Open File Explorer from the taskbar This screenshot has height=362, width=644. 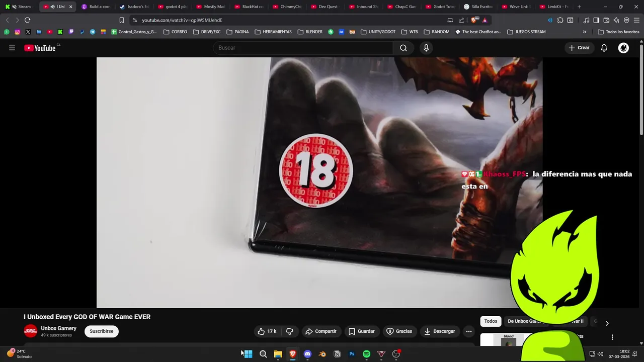[x=278, y=354]
